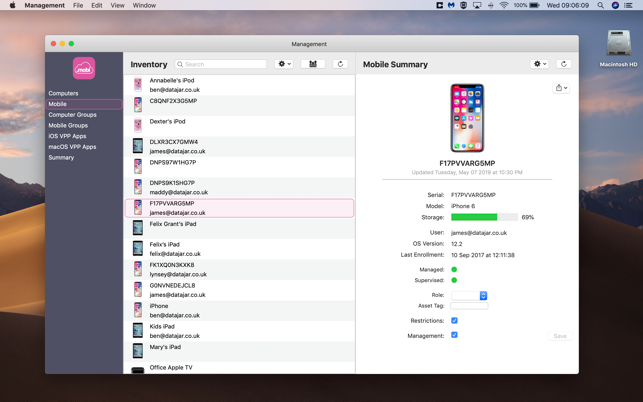Select the DNPS97W1HG7P device icon
This screenshot has width=643, height=402.
138,167
